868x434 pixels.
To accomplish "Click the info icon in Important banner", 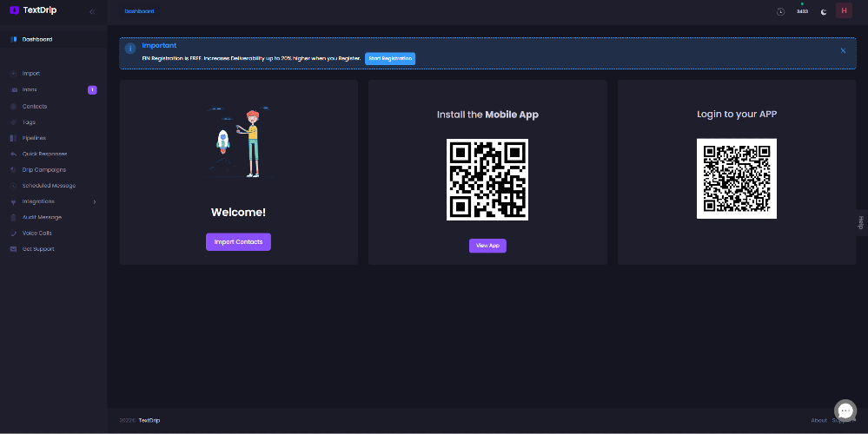I will 130,49.
